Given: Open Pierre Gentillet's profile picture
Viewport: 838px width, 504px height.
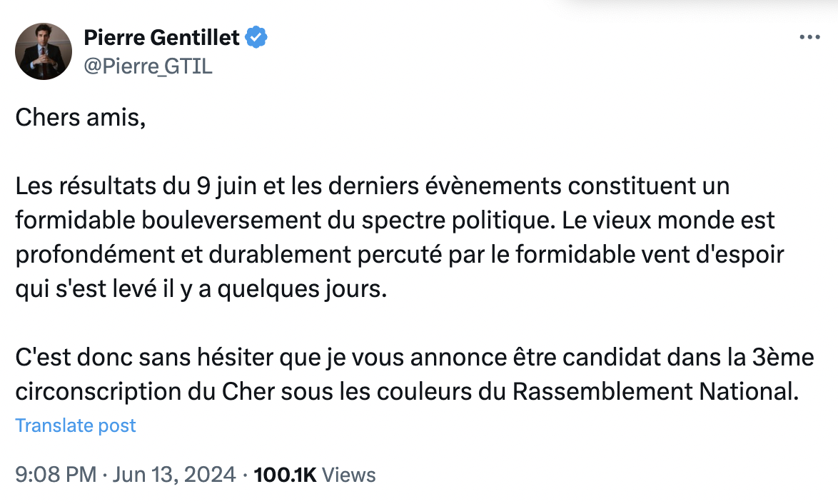Looking at the screenshot, I should pos(44,51).
